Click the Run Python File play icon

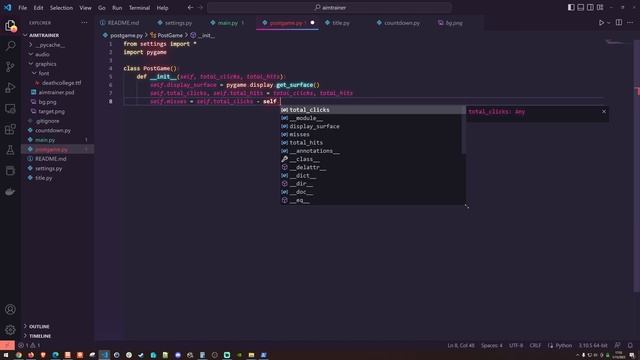601,23
